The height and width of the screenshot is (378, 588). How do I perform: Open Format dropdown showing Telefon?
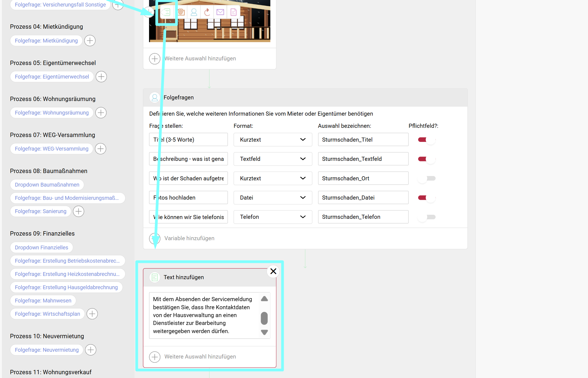tap(273, 217)
